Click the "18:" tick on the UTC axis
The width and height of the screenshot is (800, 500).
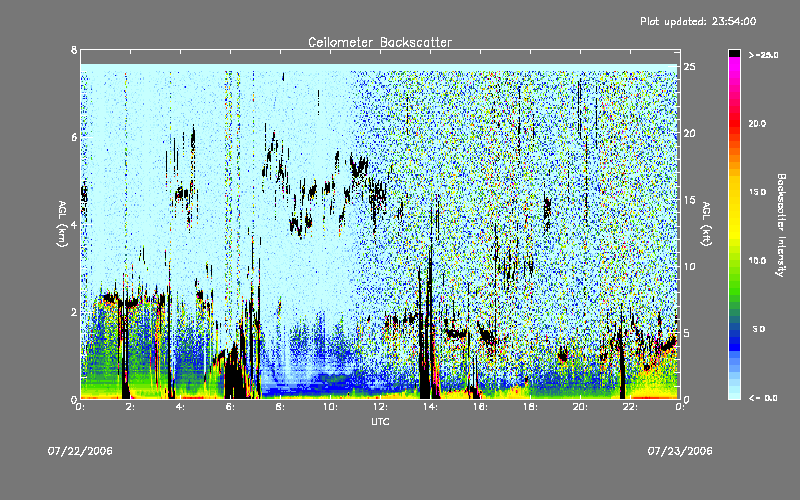(531, 407)
